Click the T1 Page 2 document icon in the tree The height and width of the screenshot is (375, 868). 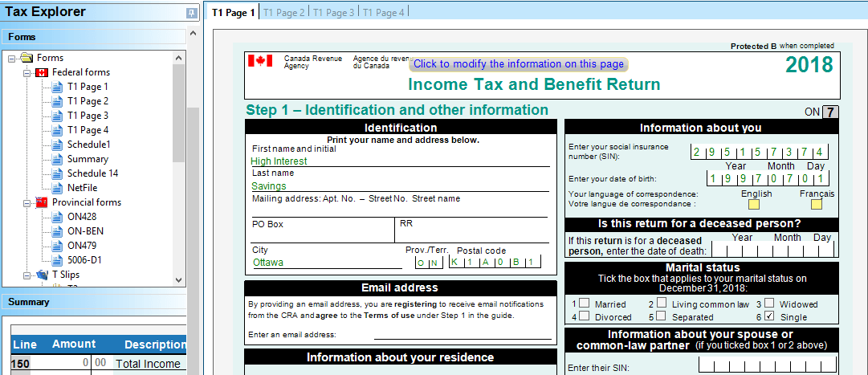click(x=57, y=101)
